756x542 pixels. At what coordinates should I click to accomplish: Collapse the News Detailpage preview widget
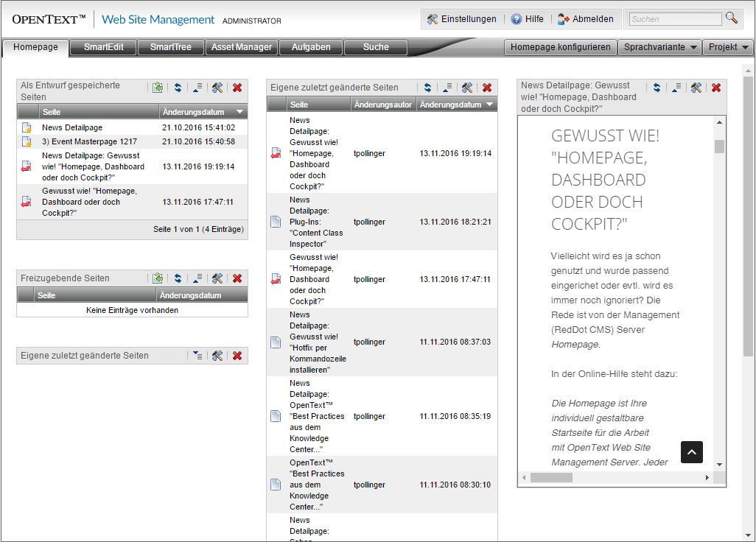pyautogui.click(x=676, y=88)
